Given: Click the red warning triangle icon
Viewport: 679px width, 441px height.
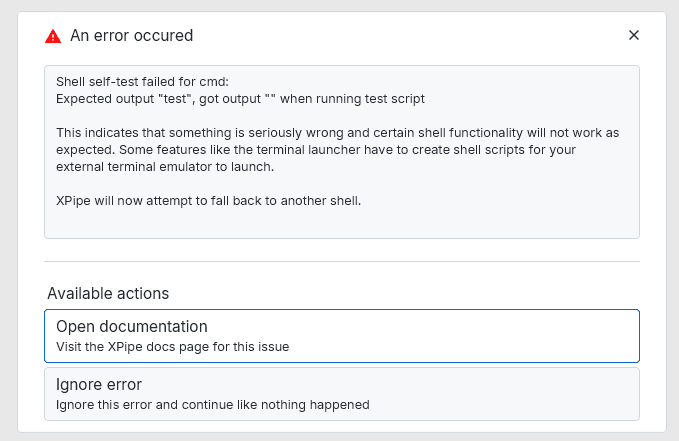Looking at the screenshot, I should pos(53,36).
